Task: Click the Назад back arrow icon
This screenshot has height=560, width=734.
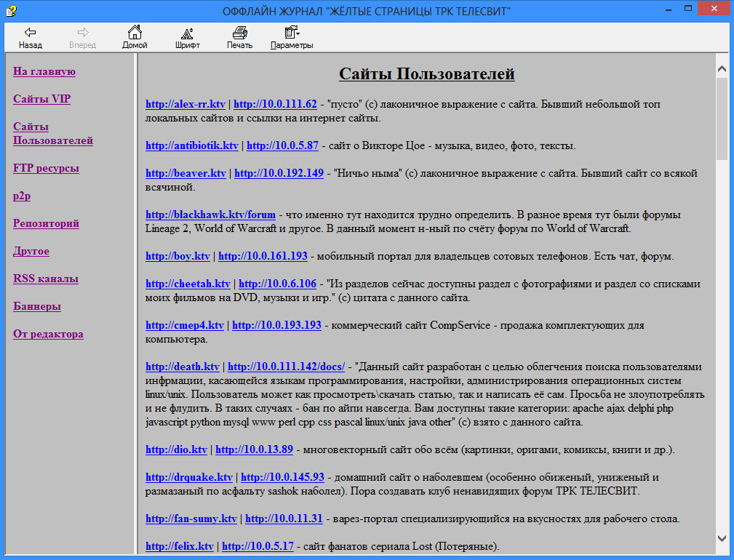Action: [x=30, y=33]
